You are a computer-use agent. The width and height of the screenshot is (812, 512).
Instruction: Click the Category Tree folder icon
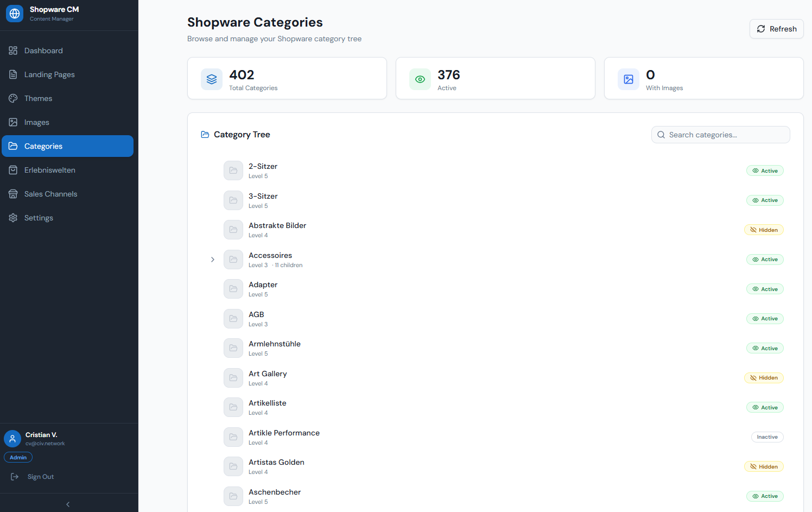tap(205, 135)
